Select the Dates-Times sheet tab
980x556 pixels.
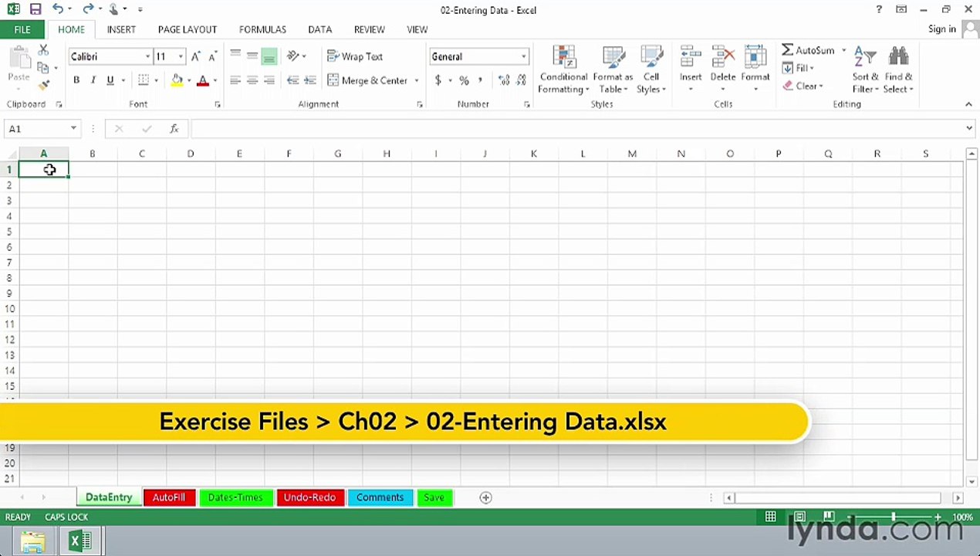pyautogui.click(x=235, y=497)
